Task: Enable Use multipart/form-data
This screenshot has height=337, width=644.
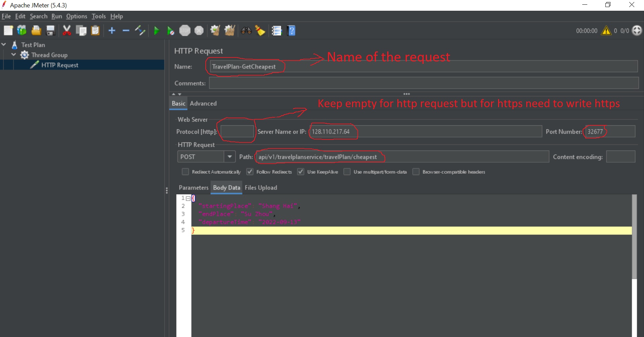Action: 347,172
